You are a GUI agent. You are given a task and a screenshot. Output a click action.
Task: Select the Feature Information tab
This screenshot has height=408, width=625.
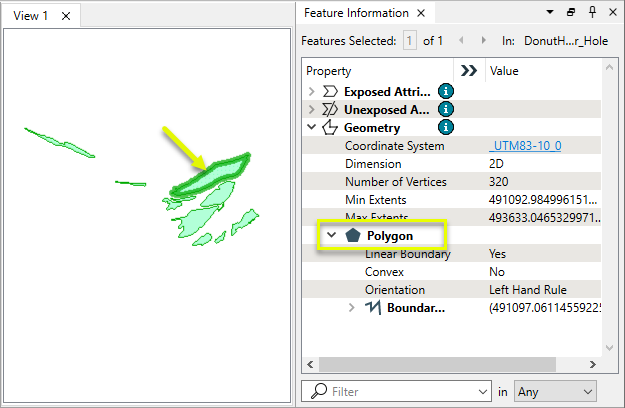356,13
